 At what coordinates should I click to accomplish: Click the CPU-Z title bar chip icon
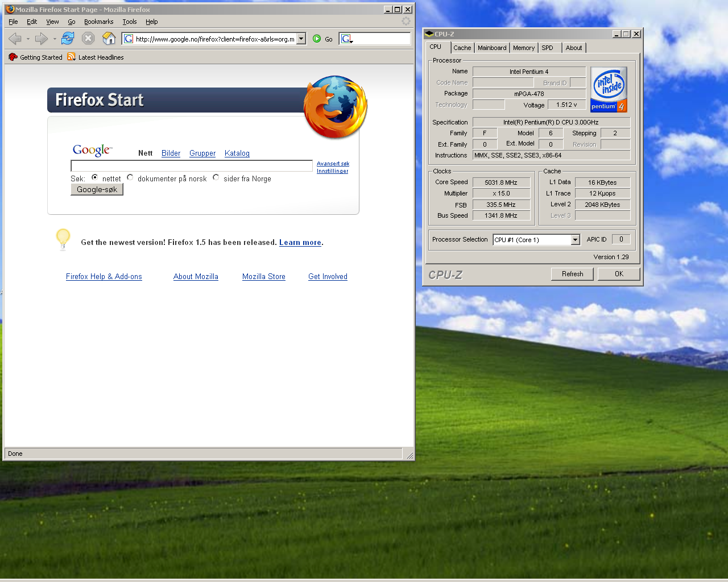[x=429, y=34]
